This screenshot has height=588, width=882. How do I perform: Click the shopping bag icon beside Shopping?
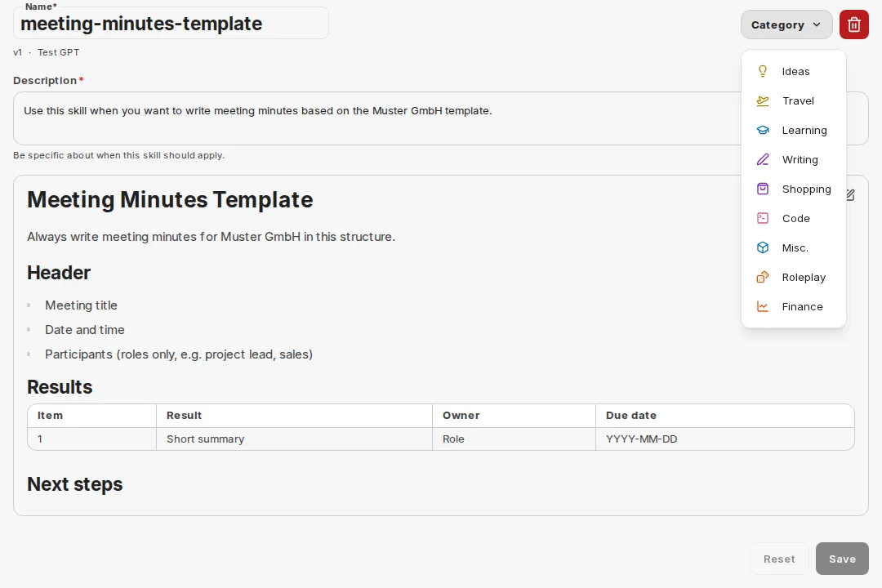763,189
